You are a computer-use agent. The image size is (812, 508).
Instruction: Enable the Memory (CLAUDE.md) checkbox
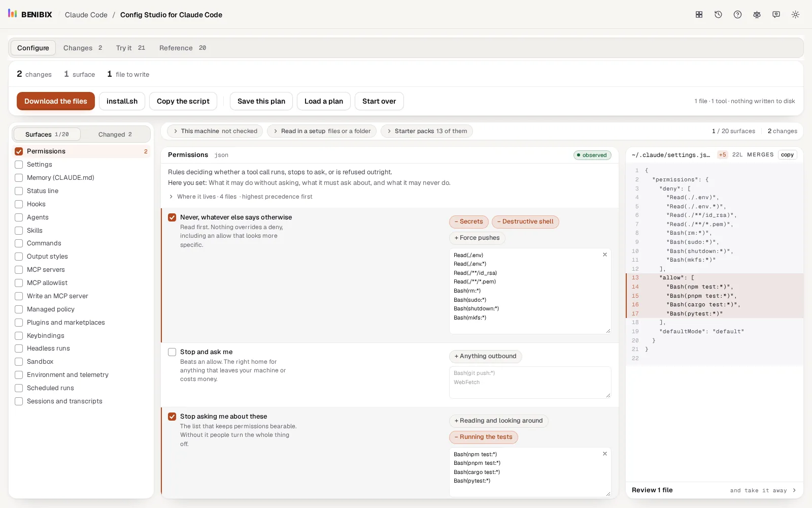click(19, 178)
